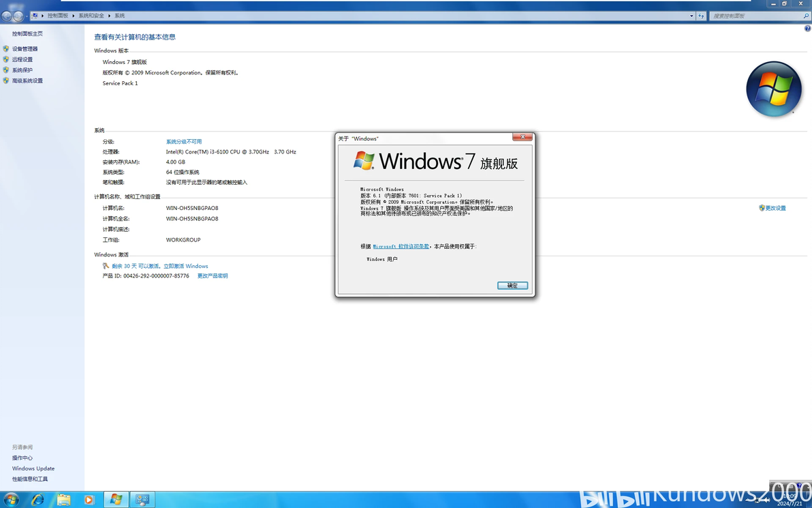Open the blue help question mark icon
The width and height of the screenshot is (812, 508).
point(807,29)
